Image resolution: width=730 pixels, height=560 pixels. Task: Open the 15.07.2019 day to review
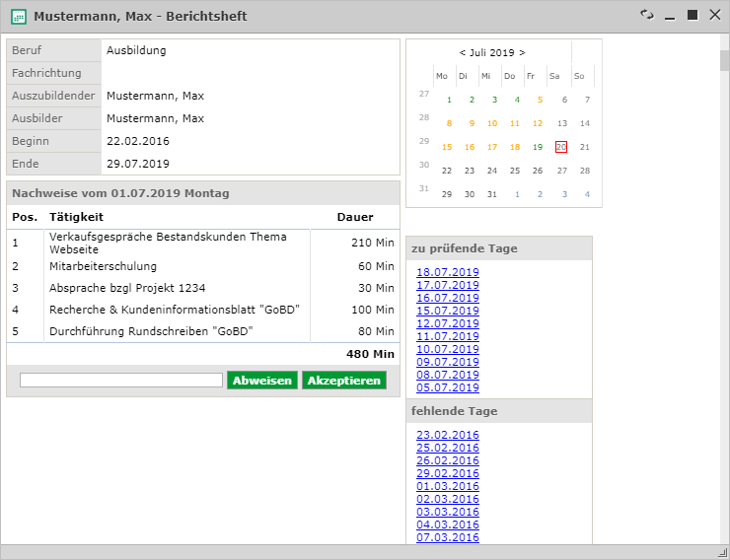click(x=448, y=311)
